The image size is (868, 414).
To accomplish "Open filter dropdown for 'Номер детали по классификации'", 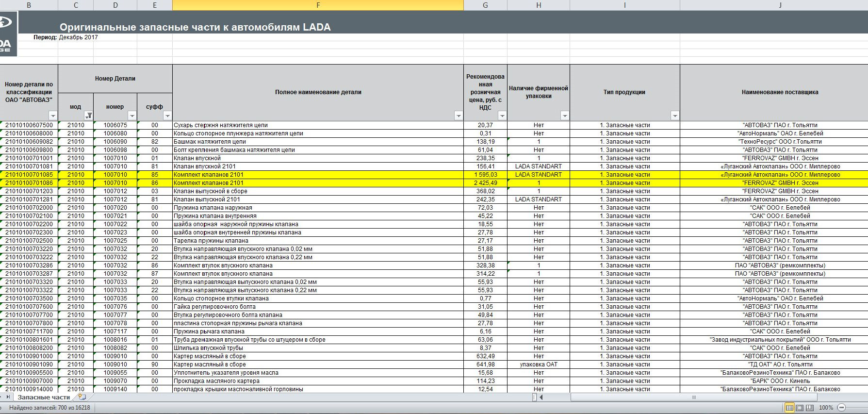I will coord(53,116).
